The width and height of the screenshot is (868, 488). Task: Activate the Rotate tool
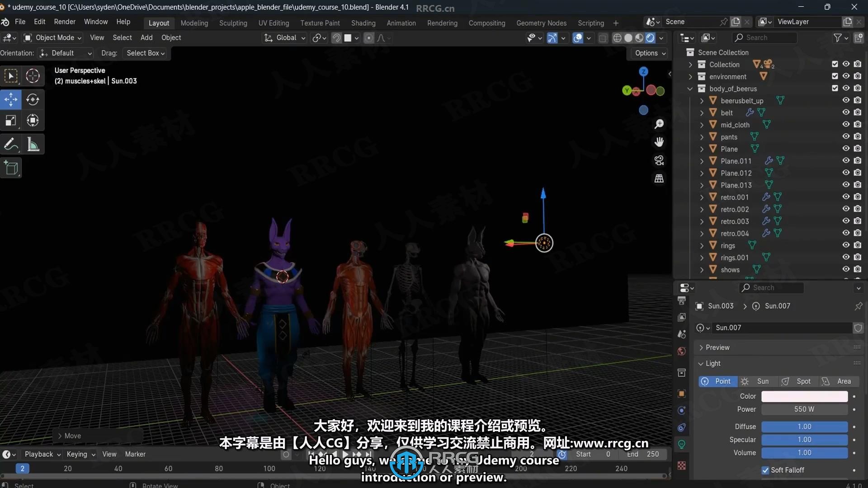click(33, 99)
